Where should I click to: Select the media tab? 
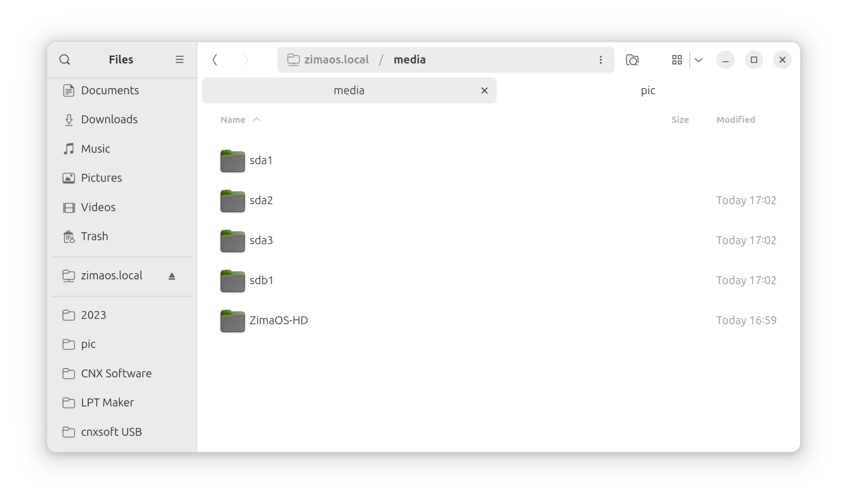point(349,90)
